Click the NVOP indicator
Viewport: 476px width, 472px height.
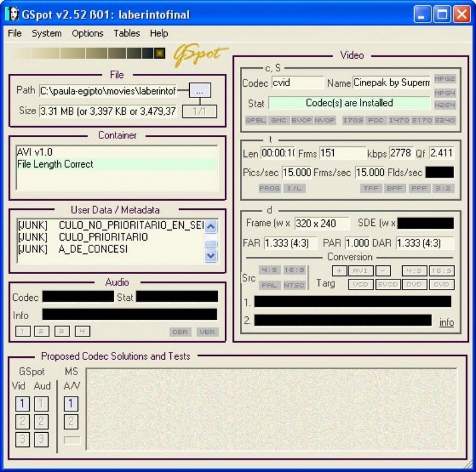[324, 120]
